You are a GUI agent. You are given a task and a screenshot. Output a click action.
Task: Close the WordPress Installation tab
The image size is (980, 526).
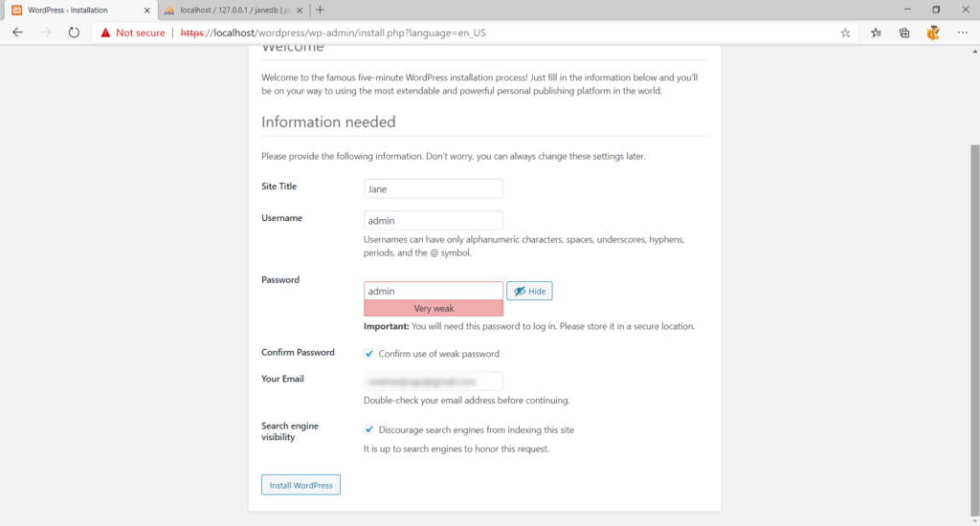(x=146, y=11)
